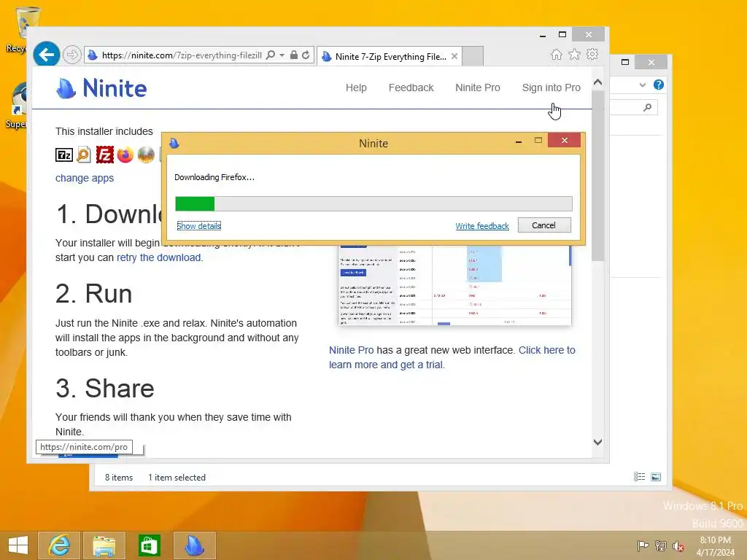Click Help question icon in Explorer window
Viewport: 747px width, 560px height.
659,85
